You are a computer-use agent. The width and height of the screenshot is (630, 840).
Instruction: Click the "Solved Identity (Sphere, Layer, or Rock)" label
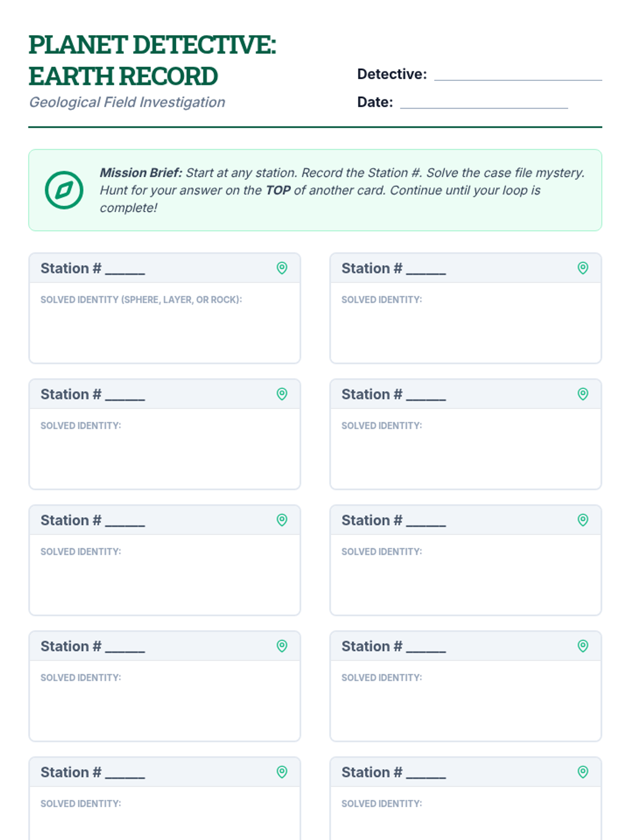click(141, 300)
